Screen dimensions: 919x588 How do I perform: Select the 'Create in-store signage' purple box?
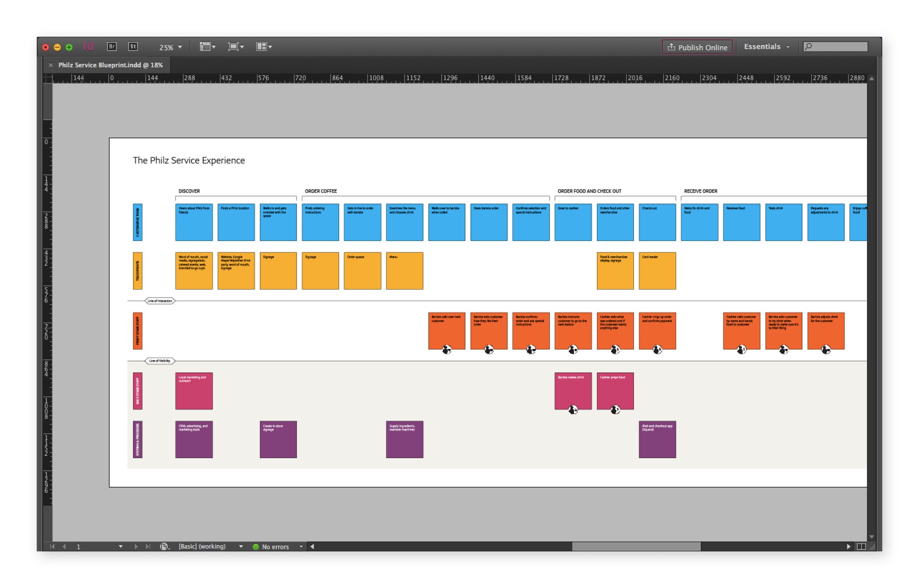(278, 440)
